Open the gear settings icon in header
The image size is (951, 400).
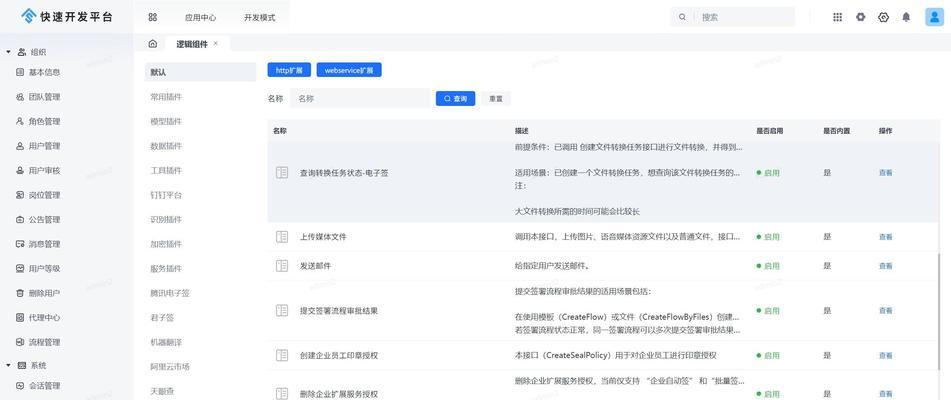(x=861, y=17)
